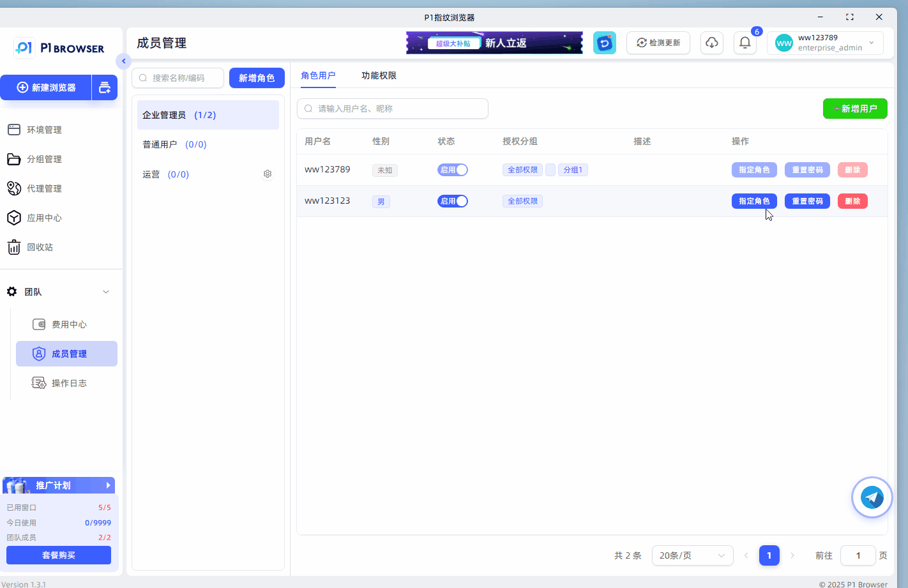This screenshot has width=908, height=588.
Task: Click the batch-create icon beside 新建浏览器
Action: (105, 87)
